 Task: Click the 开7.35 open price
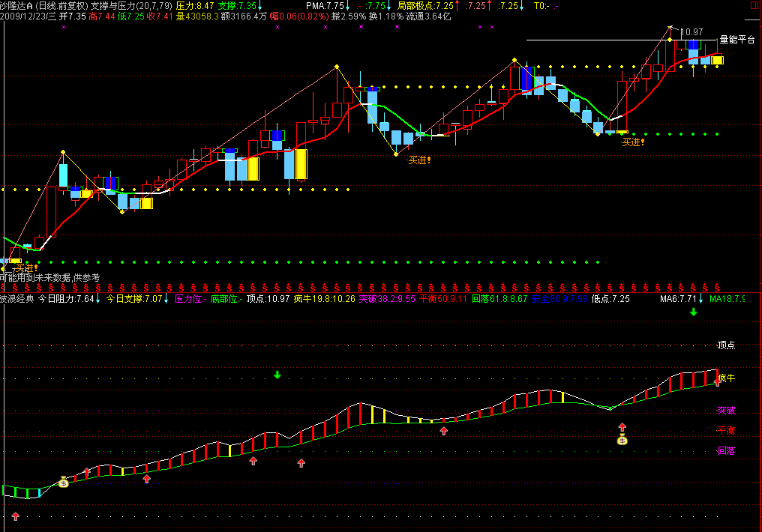click(73, 16)
